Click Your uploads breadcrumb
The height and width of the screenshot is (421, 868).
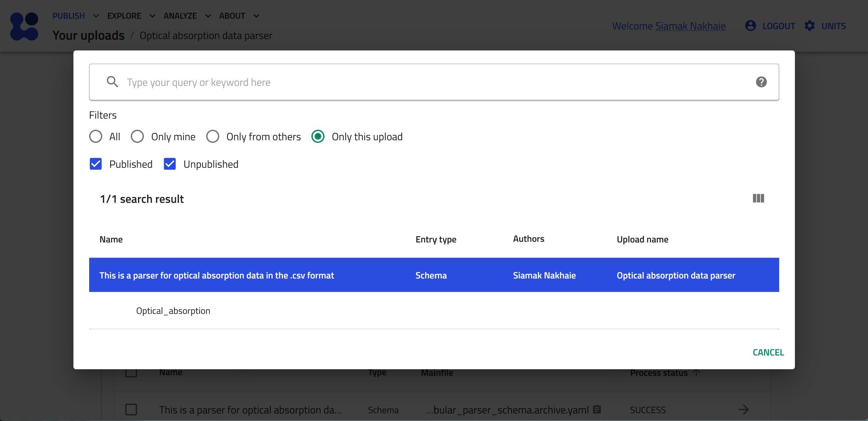[88, 35]
